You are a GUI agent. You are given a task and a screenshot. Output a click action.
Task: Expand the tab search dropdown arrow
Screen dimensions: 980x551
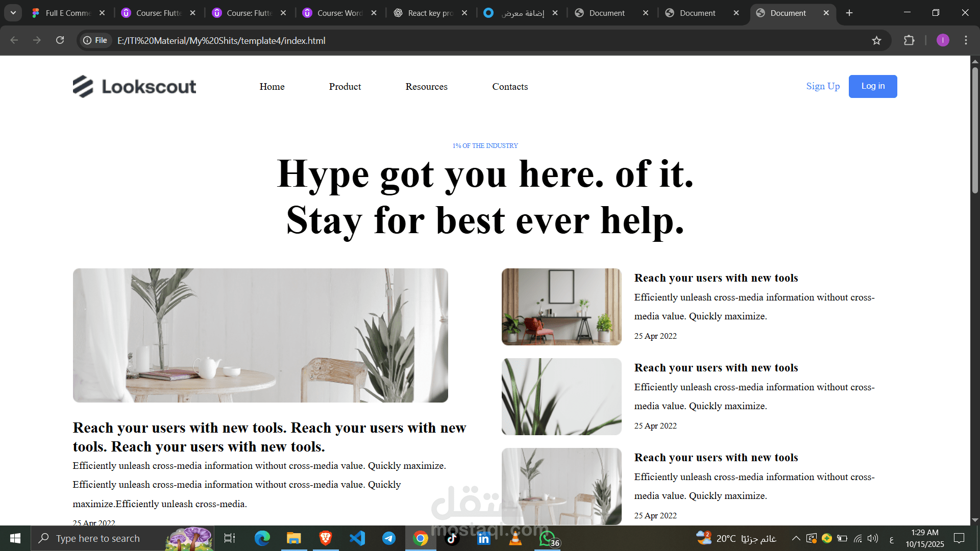13,13
